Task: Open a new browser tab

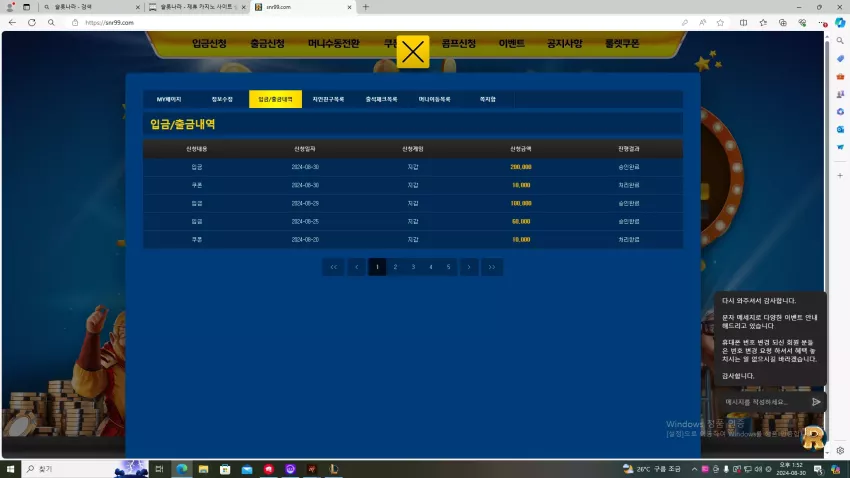Action: (x=366, y=7)
